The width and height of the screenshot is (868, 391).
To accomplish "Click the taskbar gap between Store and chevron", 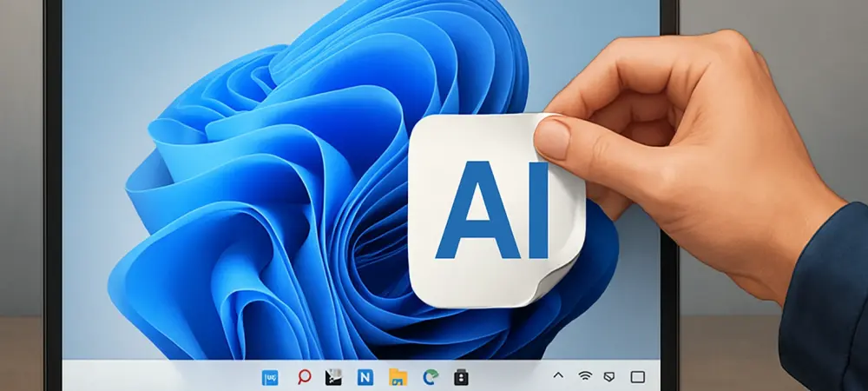I will [x=510, y=376].
